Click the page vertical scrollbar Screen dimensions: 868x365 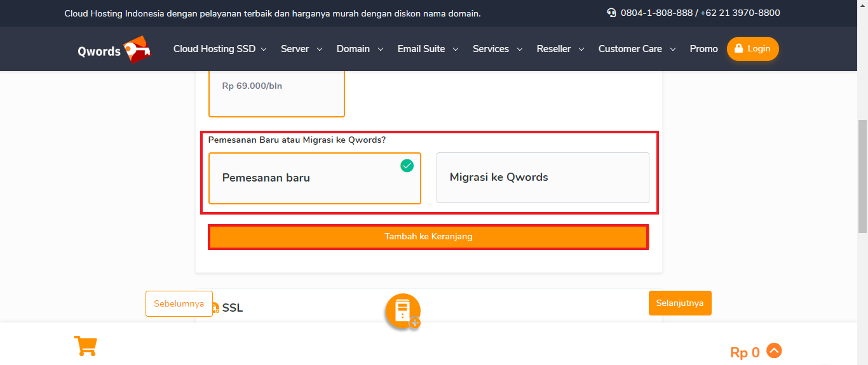pos(862,190)
